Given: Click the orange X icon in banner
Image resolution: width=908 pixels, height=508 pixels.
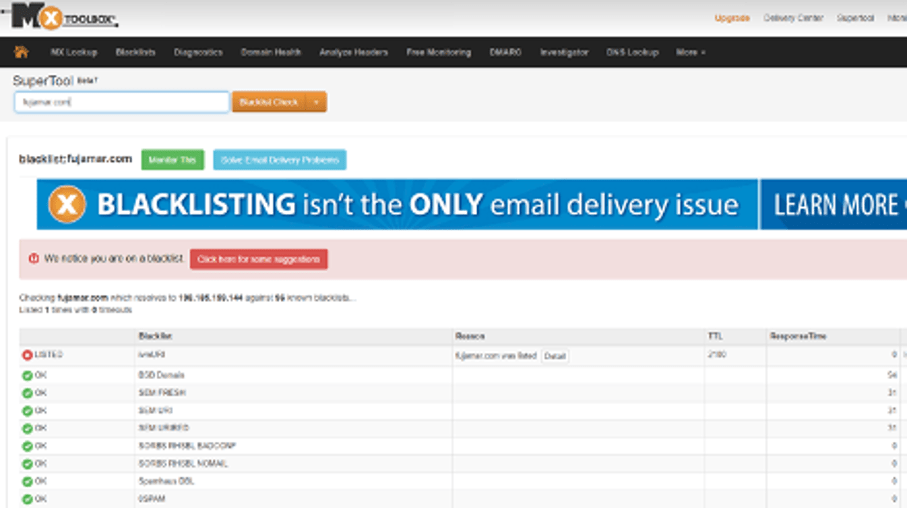Looking at the screenshot, I should click(67, 204).
